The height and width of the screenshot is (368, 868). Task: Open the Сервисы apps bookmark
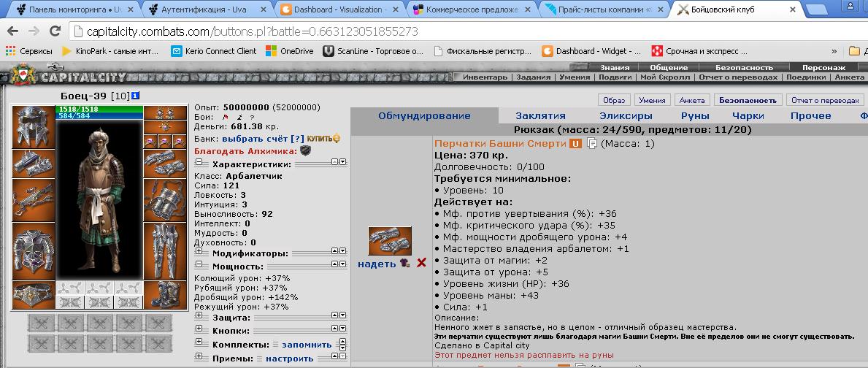tap(28, 51)
